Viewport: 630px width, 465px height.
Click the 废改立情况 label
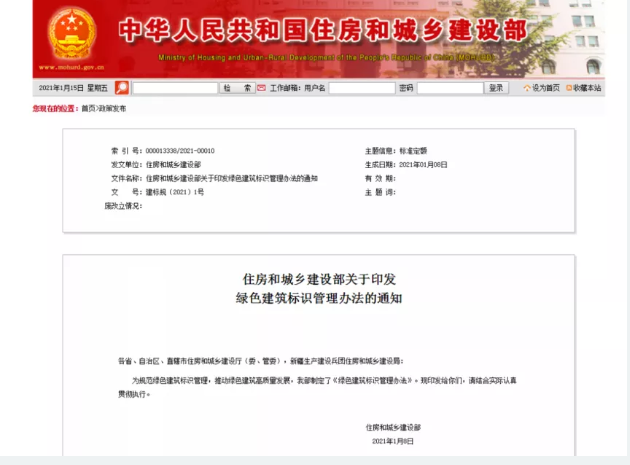[x=123, y=206]
